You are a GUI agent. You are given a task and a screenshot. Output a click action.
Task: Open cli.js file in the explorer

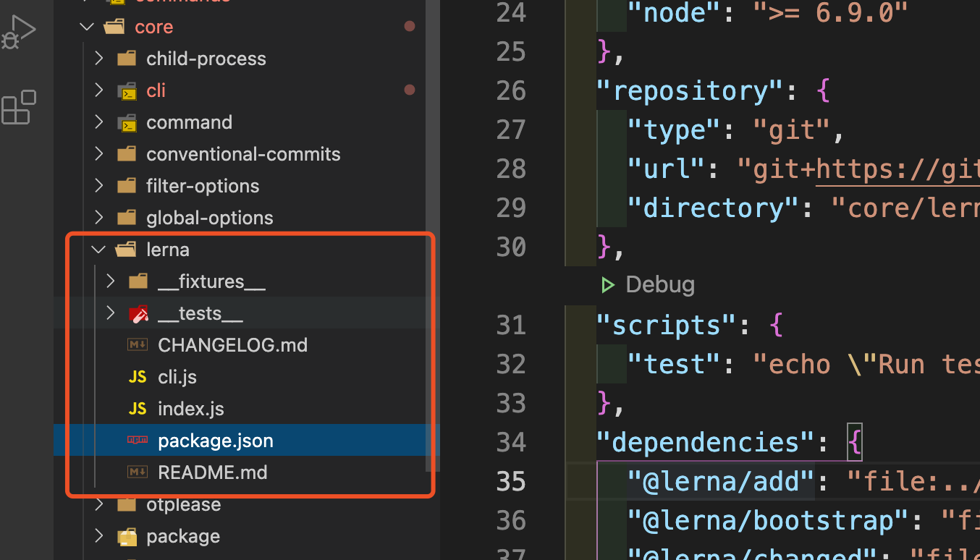[x=177, y=377]
